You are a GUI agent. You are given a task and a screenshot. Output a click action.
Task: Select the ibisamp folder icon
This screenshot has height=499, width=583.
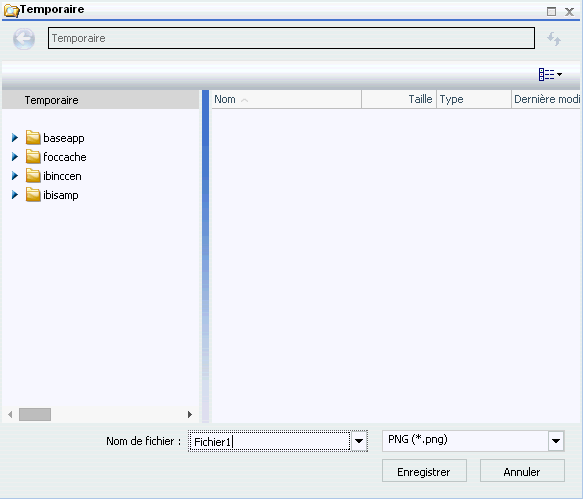click(33, 194)
